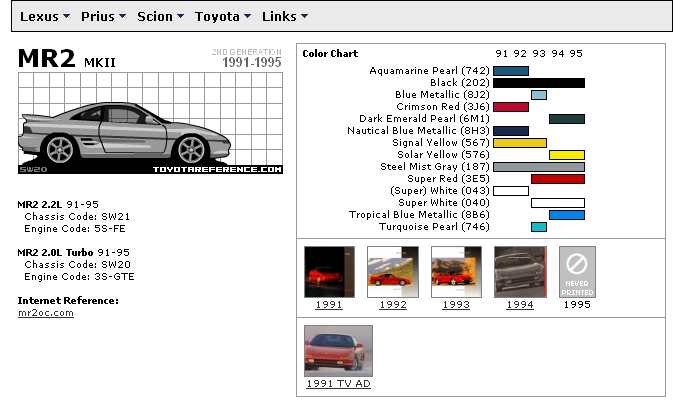Select the Crimson Red (3J6) swatch
This screenshot has width=677, height=408.
pos(511,107)
